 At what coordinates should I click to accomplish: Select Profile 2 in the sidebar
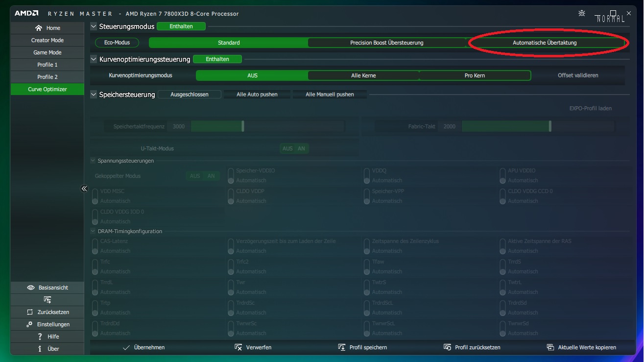(48, 77)
